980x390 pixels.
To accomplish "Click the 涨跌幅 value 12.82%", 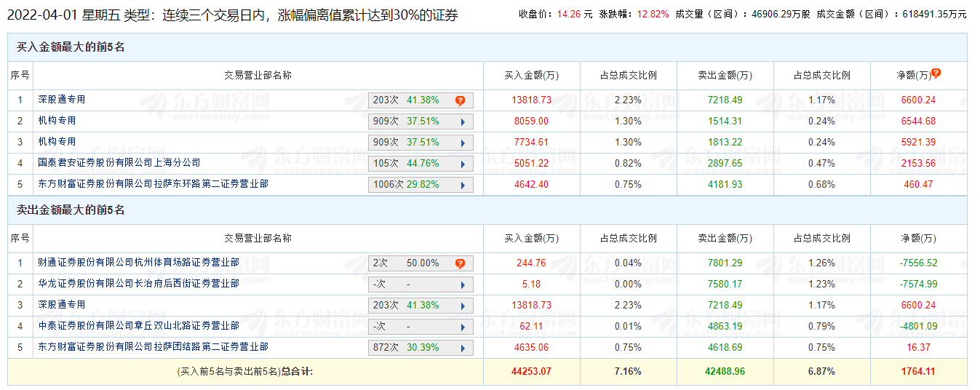I will [x=653, y=14].
